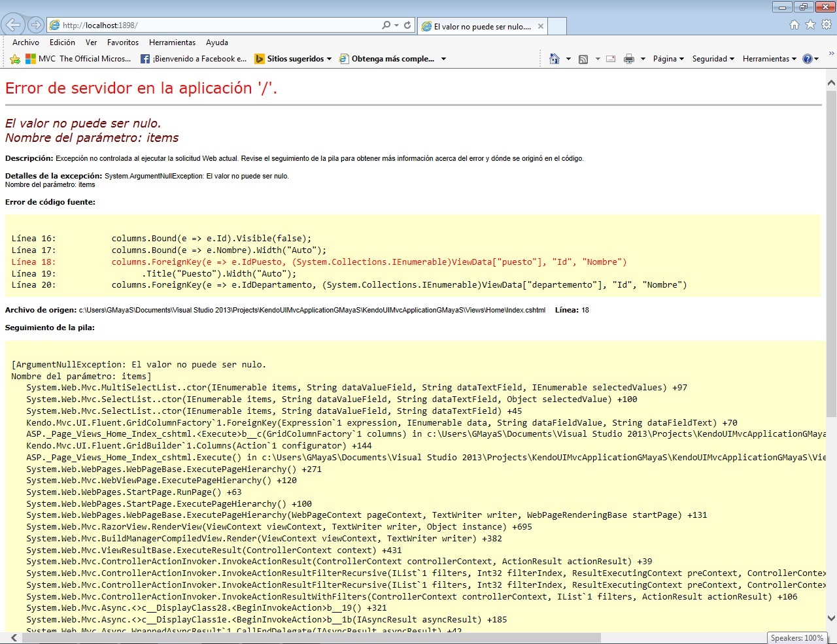Click the vertical scrollbar up arrow

[831, 83]
